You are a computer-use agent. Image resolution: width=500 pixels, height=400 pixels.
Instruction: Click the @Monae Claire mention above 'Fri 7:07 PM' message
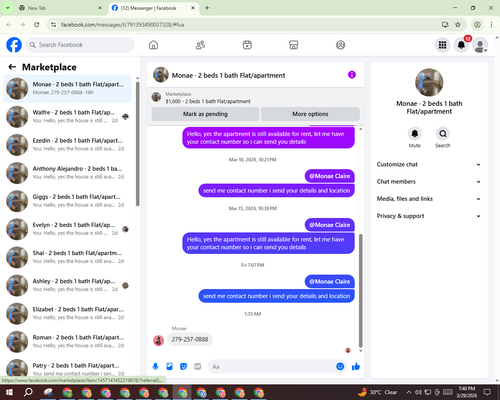(x=330, y=225)
